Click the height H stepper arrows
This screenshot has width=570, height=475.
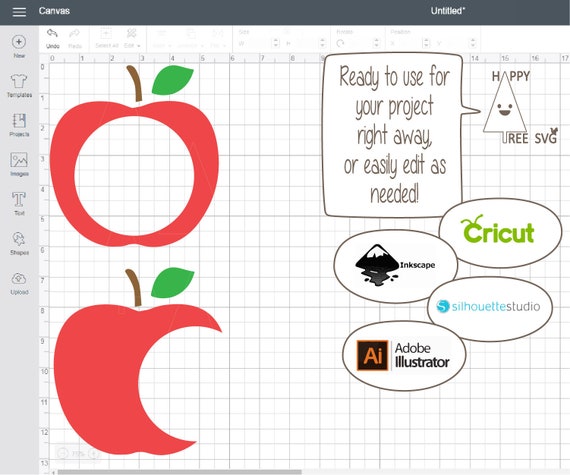tap(322, 43)
